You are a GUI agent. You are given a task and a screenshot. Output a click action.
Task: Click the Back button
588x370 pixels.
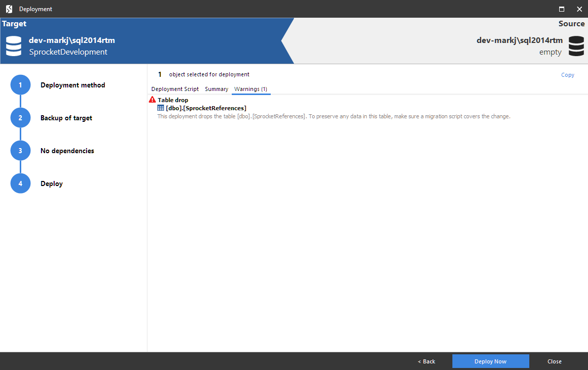pos(426,361)
